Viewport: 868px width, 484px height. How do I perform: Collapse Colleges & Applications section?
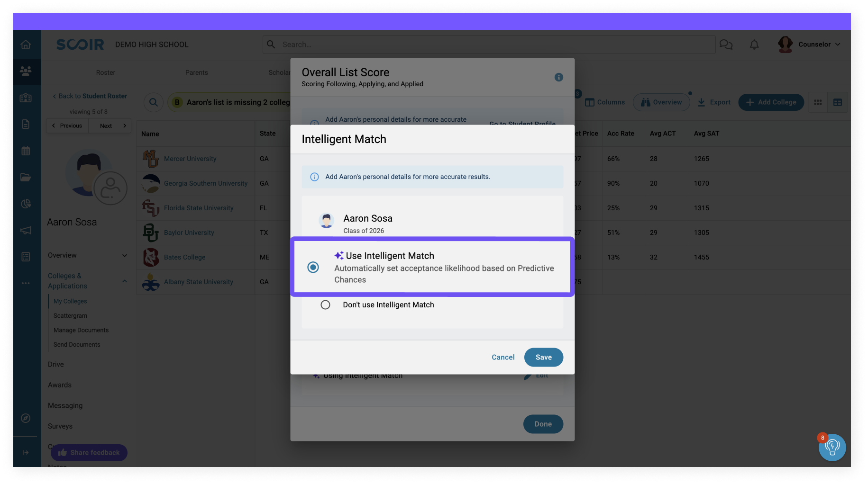pyautogui.click(x=124, y=281)
